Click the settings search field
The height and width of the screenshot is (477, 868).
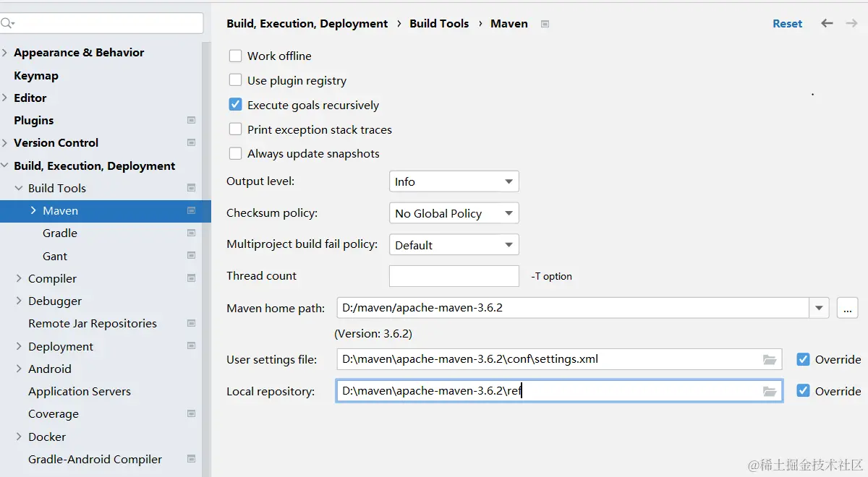point(101,23)
